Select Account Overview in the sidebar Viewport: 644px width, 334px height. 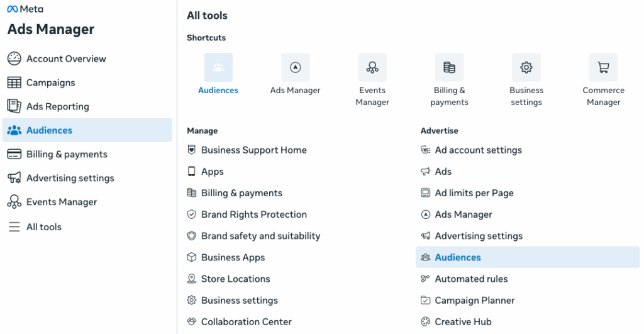point(87,58)
